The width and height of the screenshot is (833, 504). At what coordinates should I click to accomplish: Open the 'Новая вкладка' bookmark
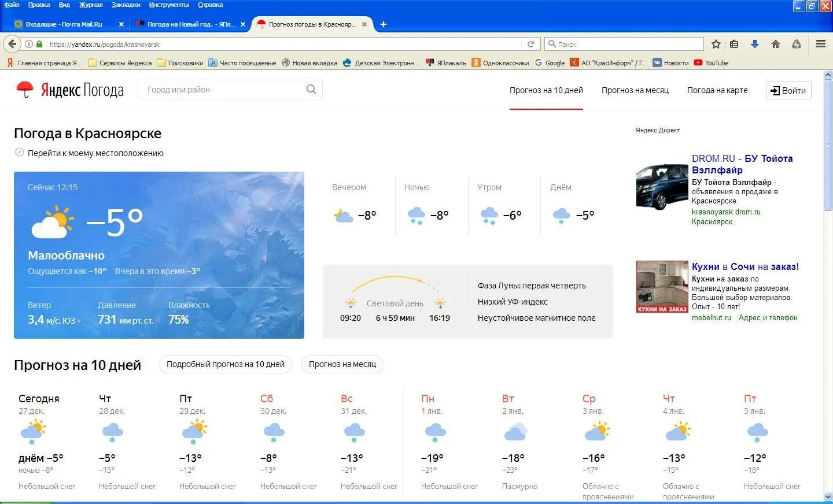click(309, 63)
